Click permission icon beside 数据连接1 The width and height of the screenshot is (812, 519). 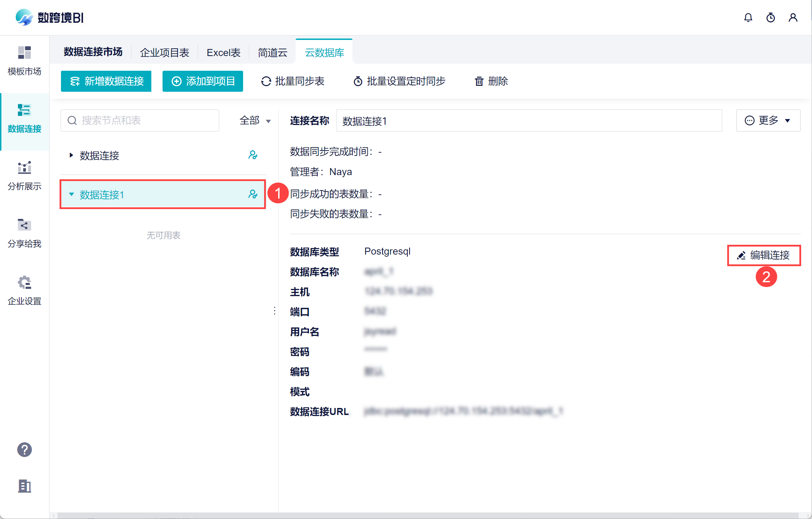point(253,194)
